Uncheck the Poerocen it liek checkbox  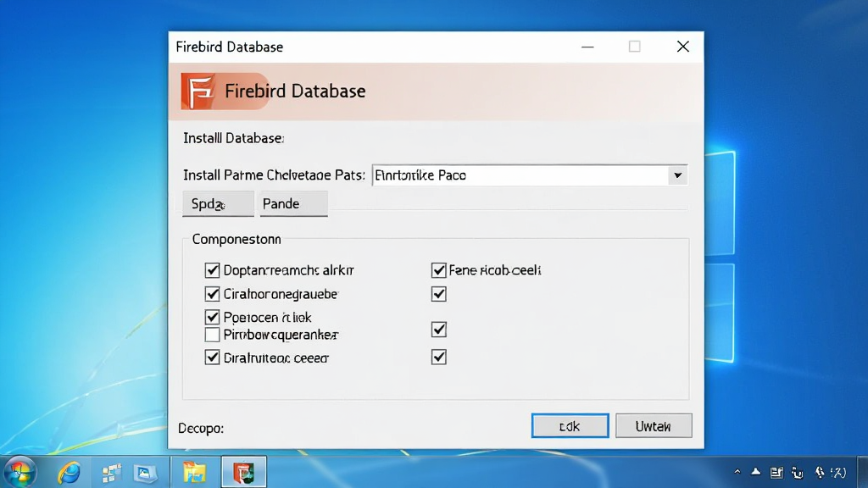point(212,317)
